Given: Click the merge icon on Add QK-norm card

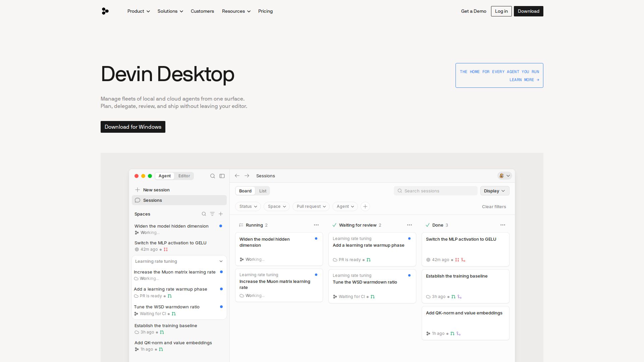Looking at the screenshot, I should tap(459, 334).
